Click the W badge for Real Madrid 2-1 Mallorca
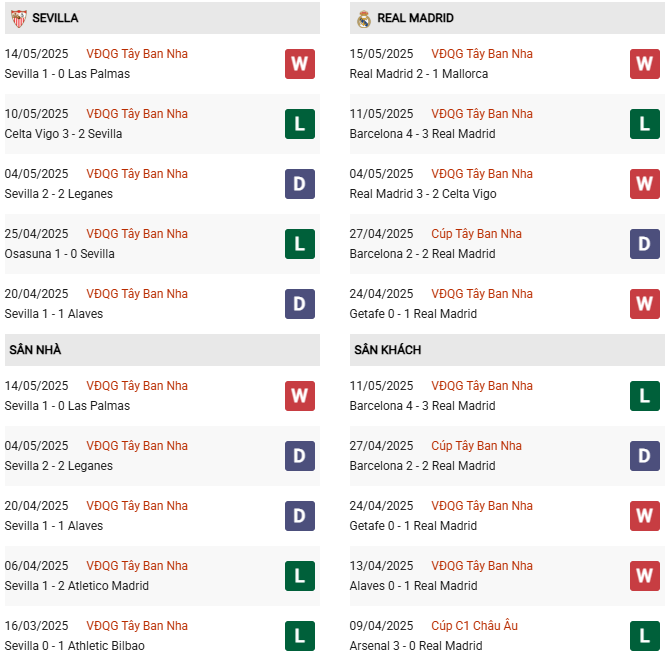The height and width of the screenshot is (660, 666). coord(645,64)
